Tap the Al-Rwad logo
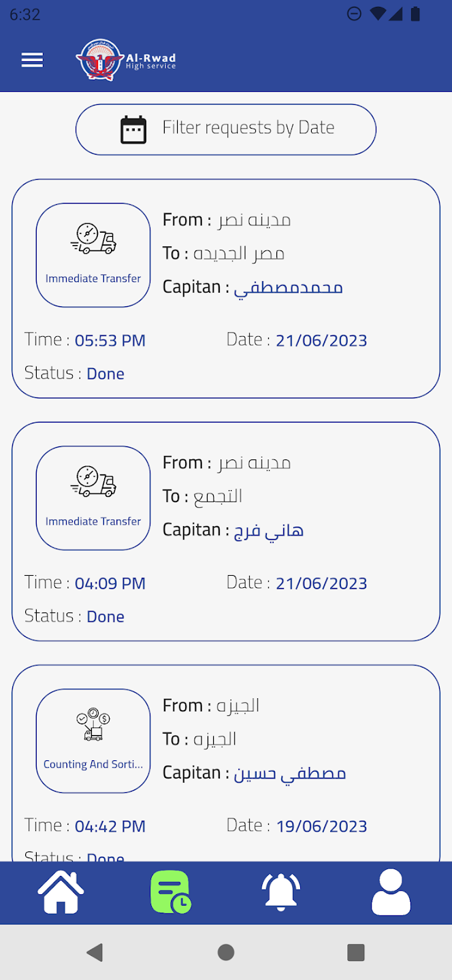 tap(126, 61)
